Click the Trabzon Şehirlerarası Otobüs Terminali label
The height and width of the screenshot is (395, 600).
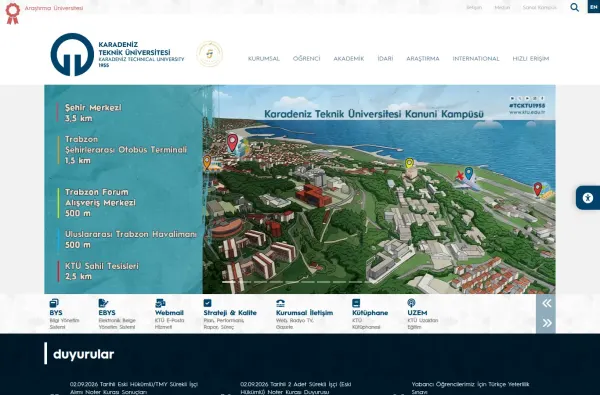click(126, 150)
